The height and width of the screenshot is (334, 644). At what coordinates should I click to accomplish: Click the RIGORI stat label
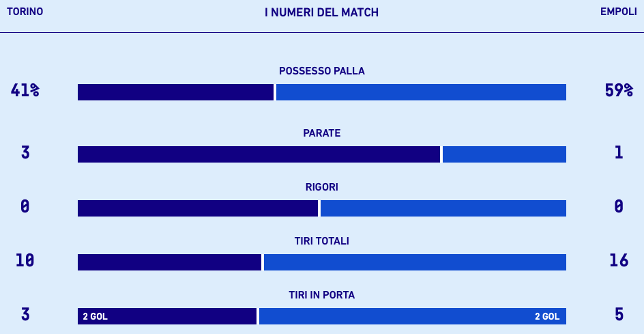point(322,187)
